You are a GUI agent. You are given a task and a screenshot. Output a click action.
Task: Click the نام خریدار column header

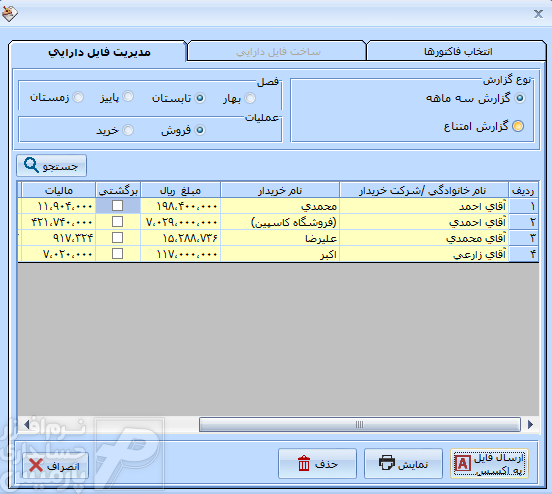tap(280, 190)
